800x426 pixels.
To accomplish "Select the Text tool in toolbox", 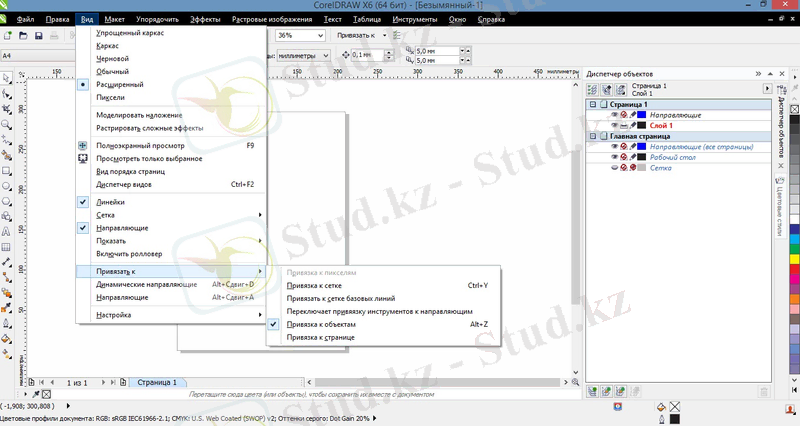I will coord(7,230).
